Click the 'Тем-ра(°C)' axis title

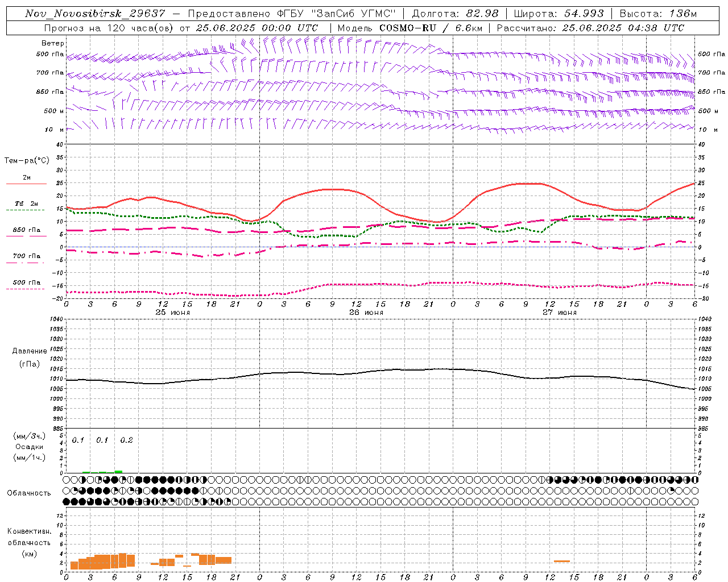click(x=27, y=161)
